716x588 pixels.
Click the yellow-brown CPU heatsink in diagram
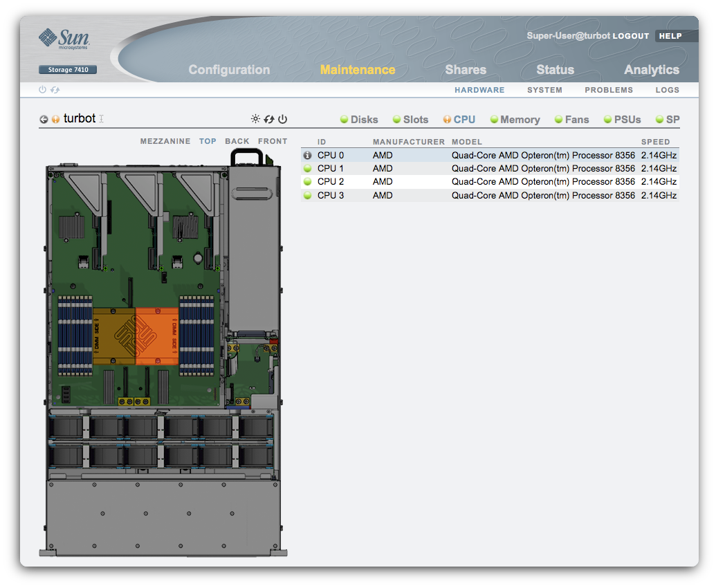pos(114,336)
